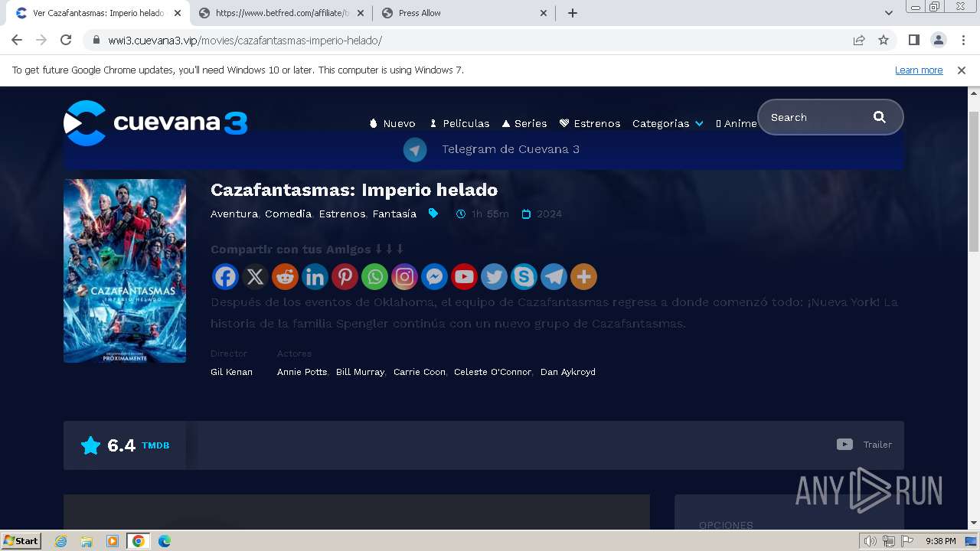Share movie on WhatsApp
The height and width of the screenshot is (551, 980).
(x=374, y=276)
